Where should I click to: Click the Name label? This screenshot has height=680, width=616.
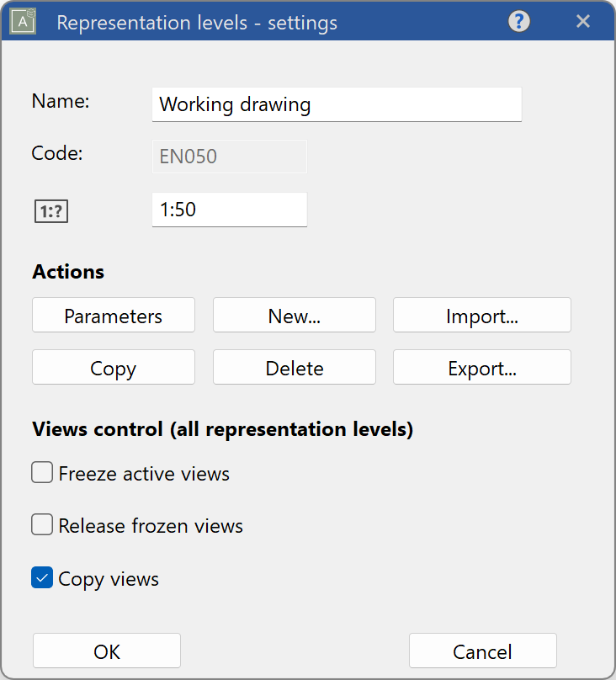point(60,101)
